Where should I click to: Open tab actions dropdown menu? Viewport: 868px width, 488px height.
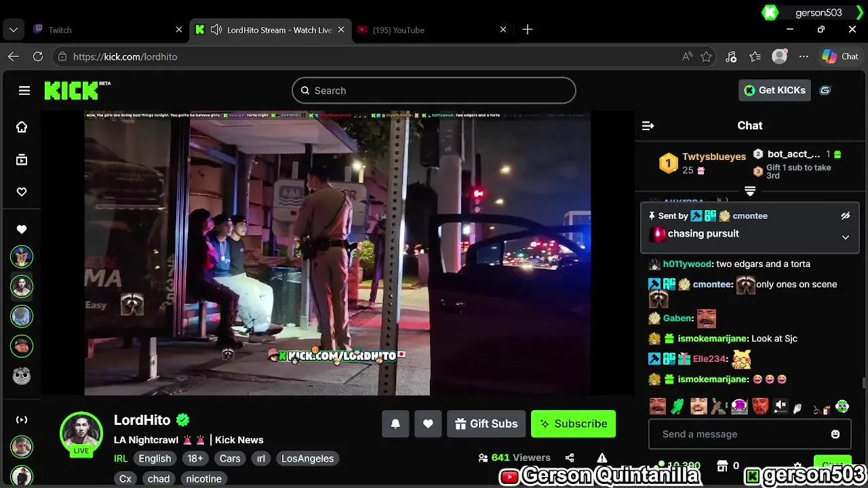click(x=13, y=30)
